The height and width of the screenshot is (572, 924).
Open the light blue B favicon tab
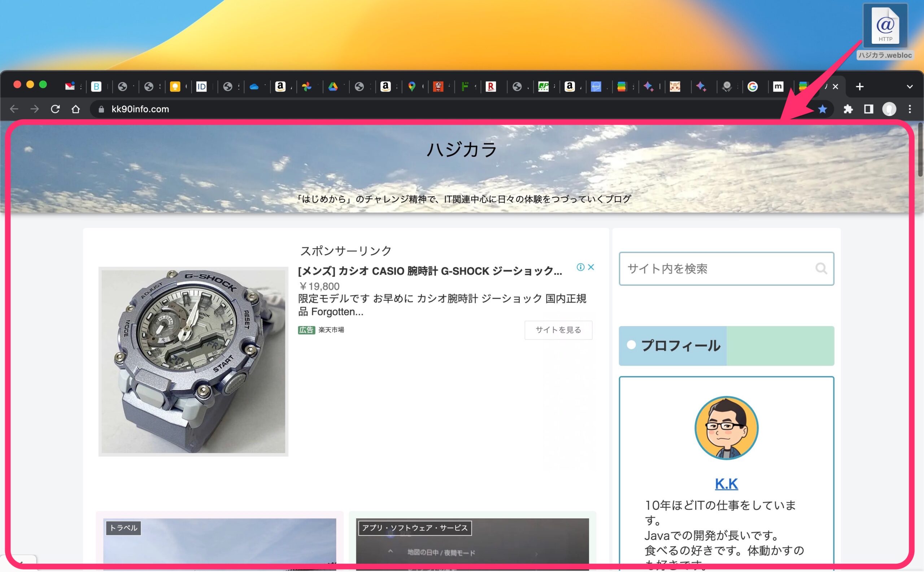click(x=96, y=87)
